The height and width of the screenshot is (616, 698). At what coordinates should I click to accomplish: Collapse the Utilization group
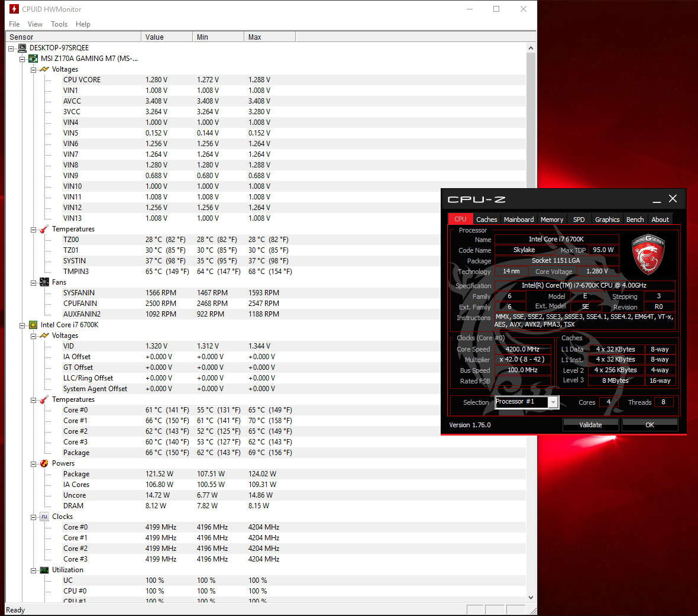point(33,570)
